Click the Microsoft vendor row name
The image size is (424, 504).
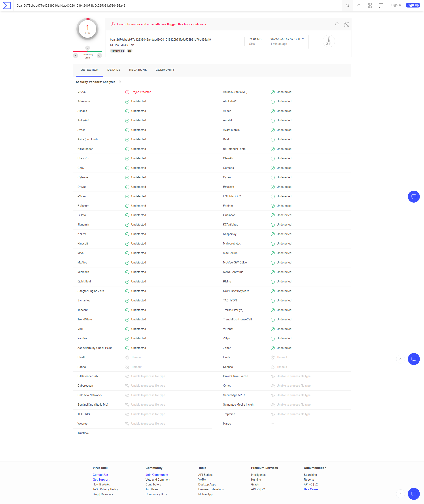click(x=83, y=272)
